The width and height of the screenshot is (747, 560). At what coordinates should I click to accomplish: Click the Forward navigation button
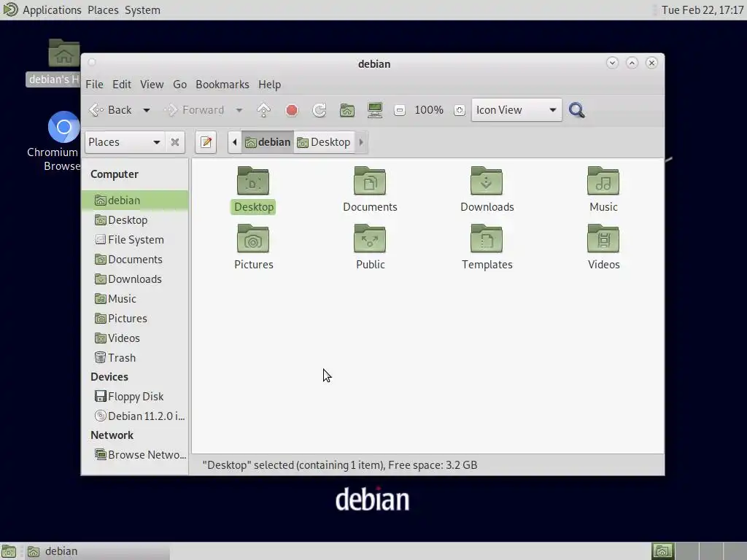click(x=194, y=110)
